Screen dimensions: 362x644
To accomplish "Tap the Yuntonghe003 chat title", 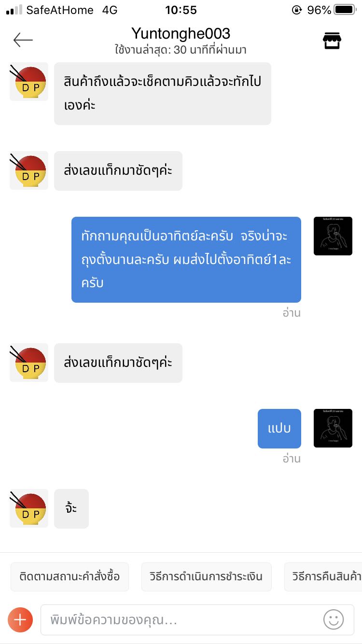I will pos(181,33).
